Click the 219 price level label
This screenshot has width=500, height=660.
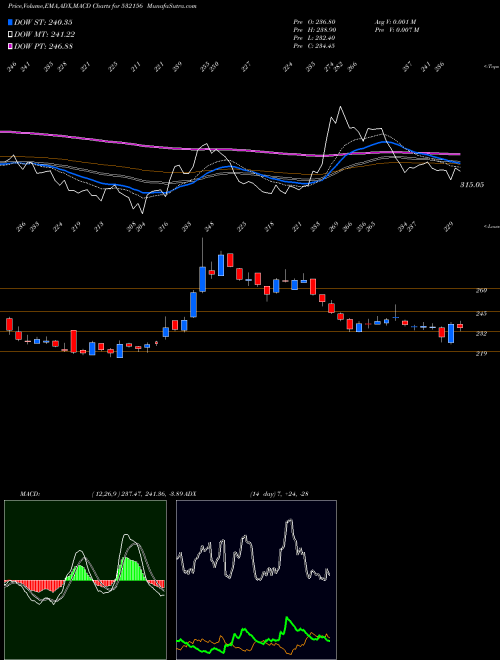point(481,354)
